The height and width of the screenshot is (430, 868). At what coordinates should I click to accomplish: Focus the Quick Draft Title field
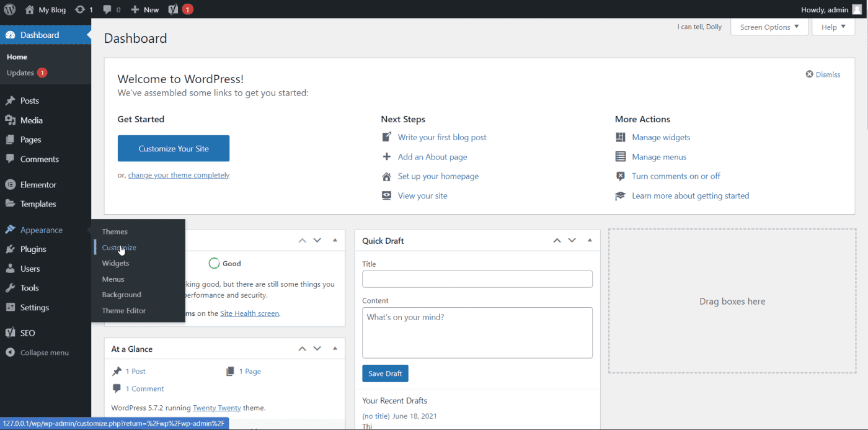(477, 279)
